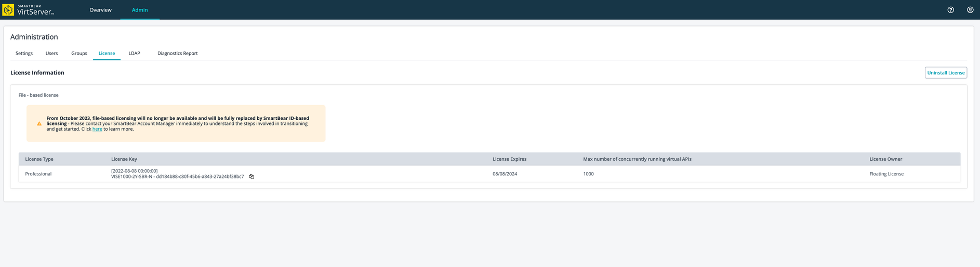Go to the Overview page
This screenshot has width=980, height=267.
pyautogui.click(x=100, y=10)
